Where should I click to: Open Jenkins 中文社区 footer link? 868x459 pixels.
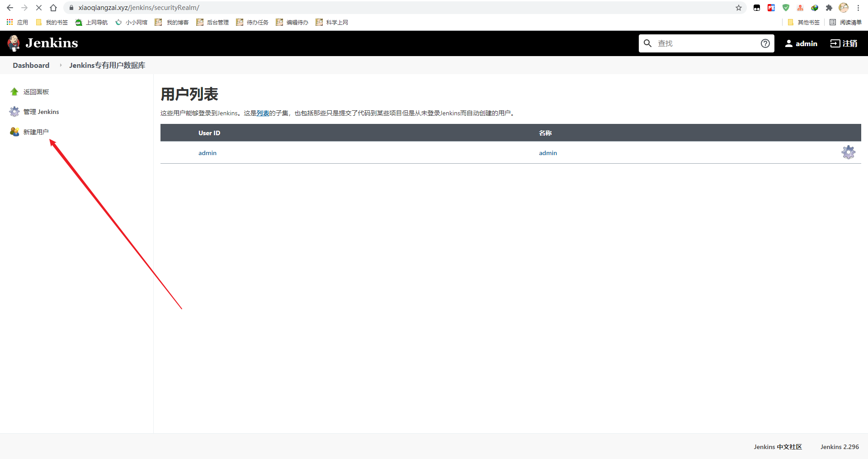point(778,447)
